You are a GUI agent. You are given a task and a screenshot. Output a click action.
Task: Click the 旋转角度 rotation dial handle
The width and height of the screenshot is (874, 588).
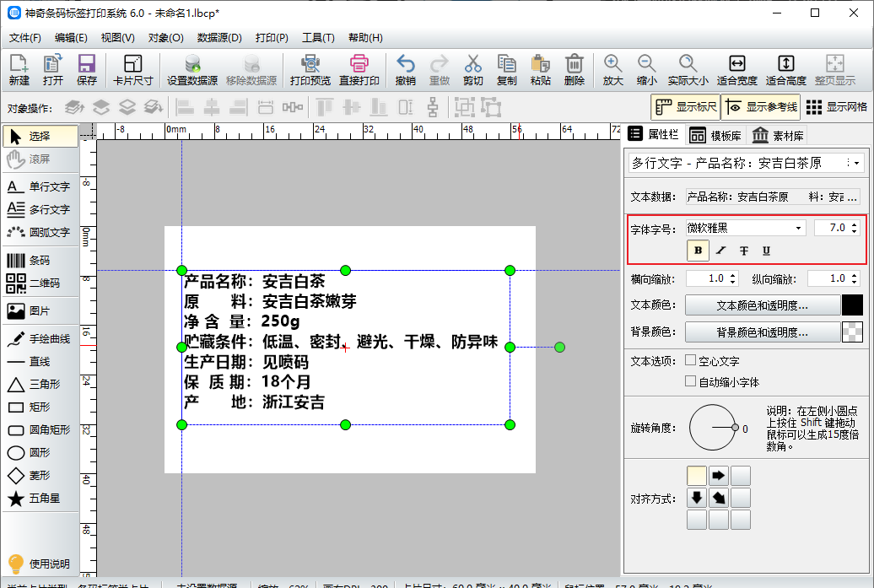(735, 428)
